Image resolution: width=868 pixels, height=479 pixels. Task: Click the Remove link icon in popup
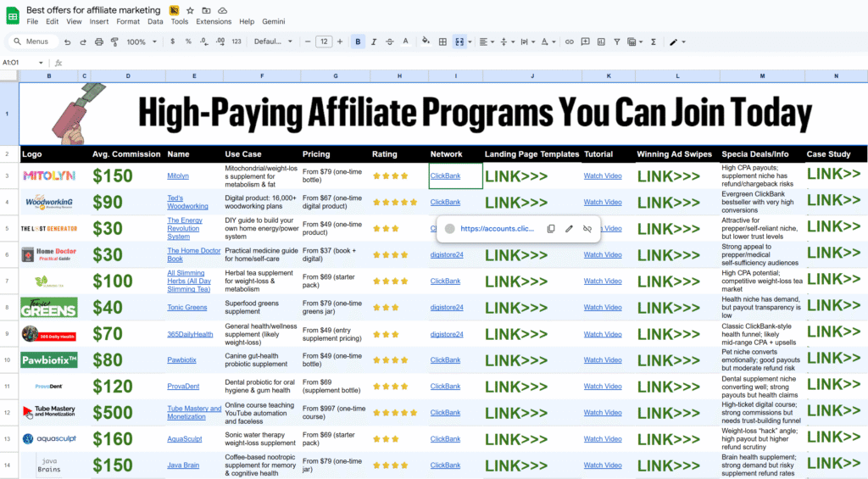coord(587,229)
